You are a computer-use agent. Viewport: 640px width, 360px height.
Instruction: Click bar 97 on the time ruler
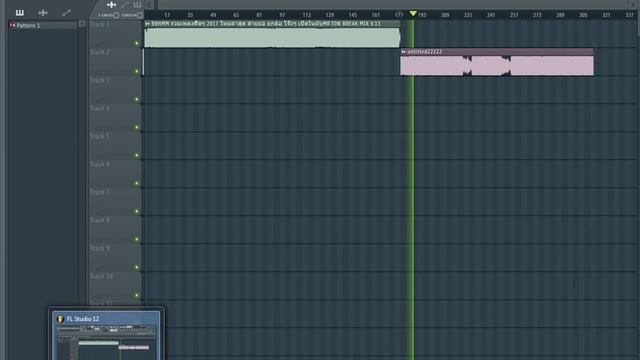click(282, 15)
